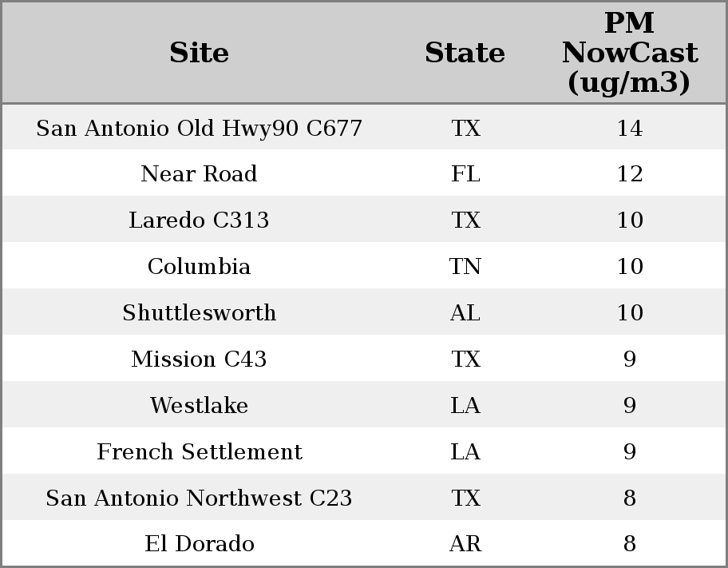Select the French Settlement cell

tap(200, 451)
